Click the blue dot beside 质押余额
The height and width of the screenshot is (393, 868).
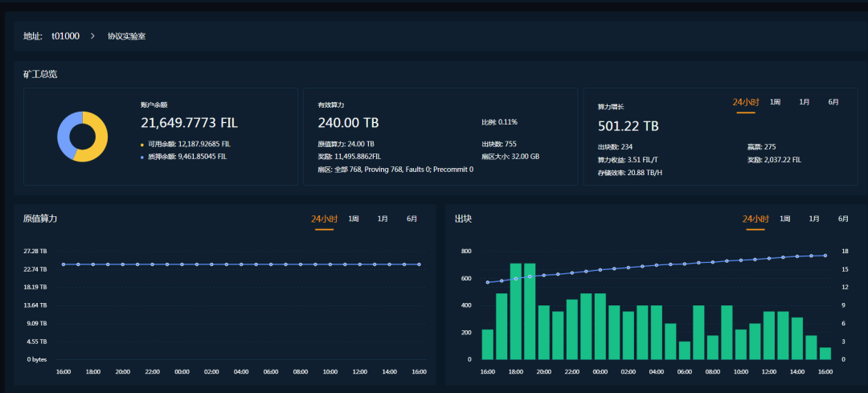click(x=142, y=158)
